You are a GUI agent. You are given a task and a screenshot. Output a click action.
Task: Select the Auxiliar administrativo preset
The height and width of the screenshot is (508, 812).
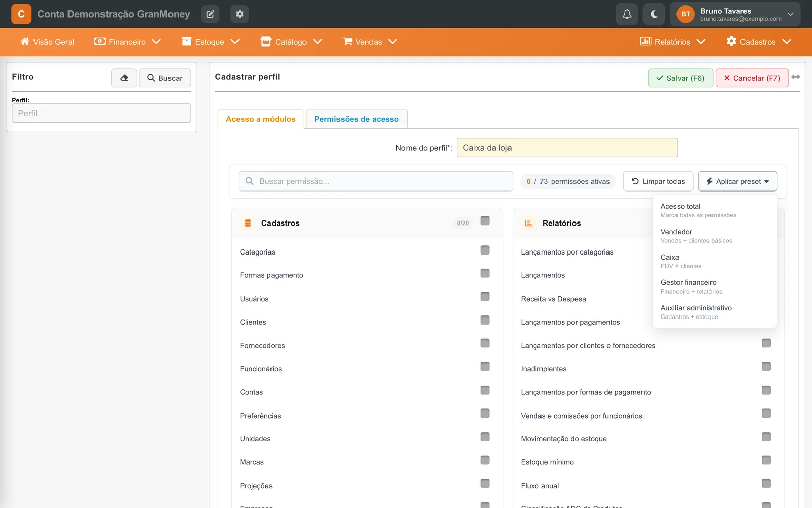pos(715,312)
